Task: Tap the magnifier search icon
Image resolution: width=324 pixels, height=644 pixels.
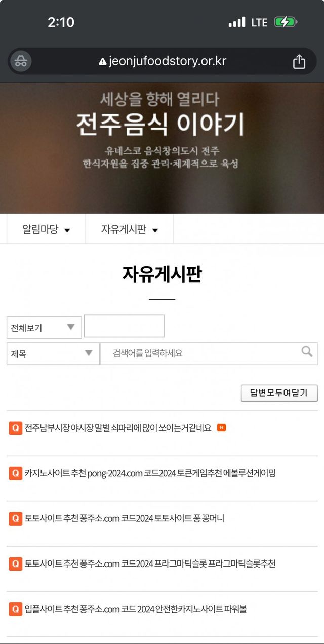Action: point(307,351)
